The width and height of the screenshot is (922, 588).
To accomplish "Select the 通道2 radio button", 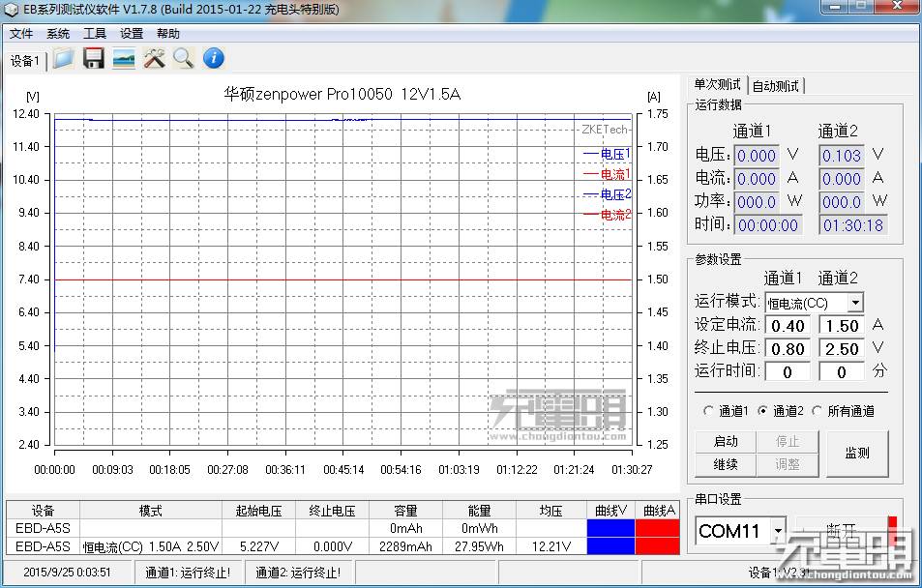I will point(762,411).
